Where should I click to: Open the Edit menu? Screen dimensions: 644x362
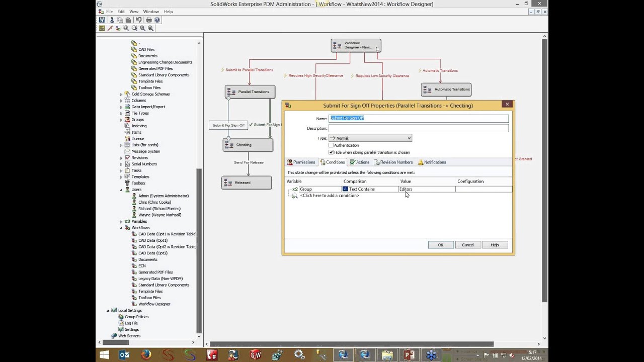121,12
